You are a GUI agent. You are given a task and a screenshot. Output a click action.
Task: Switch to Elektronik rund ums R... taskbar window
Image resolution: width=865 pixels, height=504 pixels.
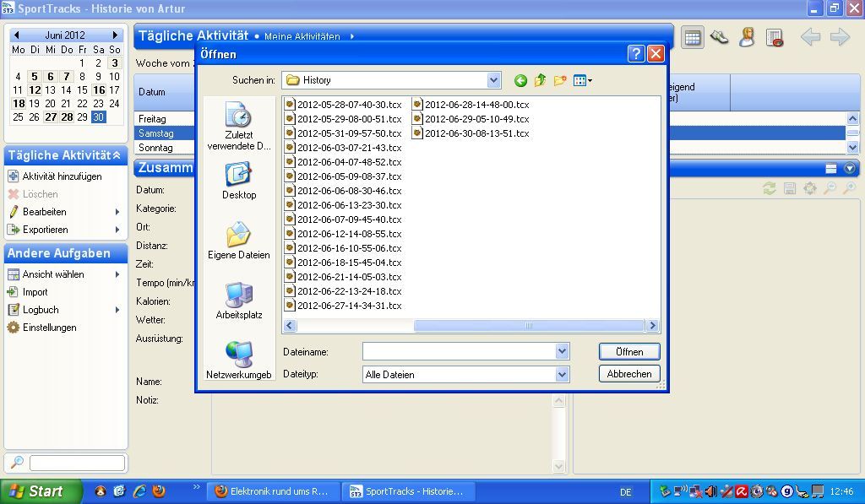[273, 491]
